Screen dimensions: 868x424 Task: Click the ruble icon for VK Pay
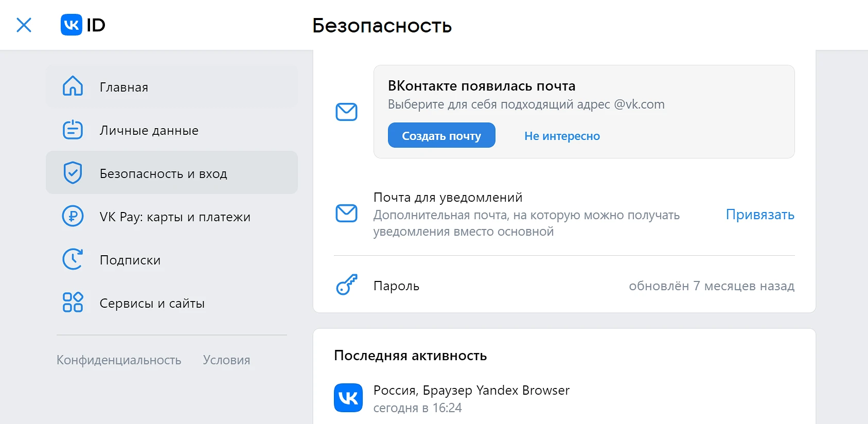tap(73, 216)
